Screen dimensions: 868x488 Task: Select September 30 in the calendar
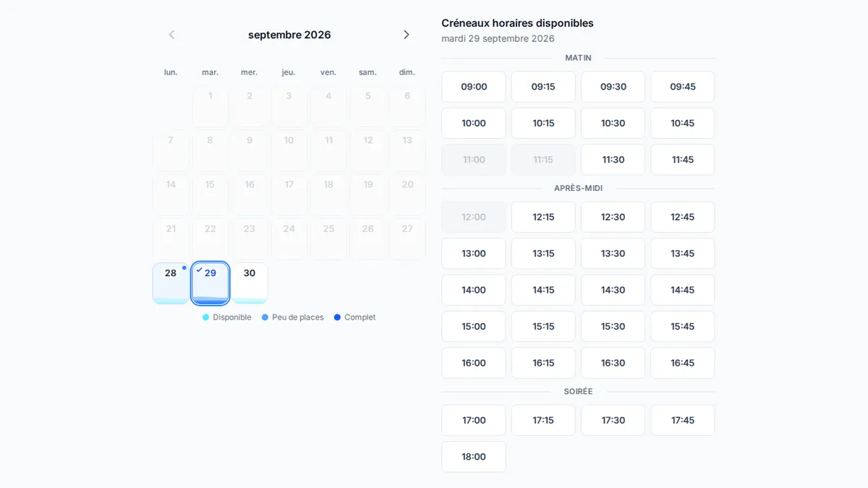(x=250, y=283)
